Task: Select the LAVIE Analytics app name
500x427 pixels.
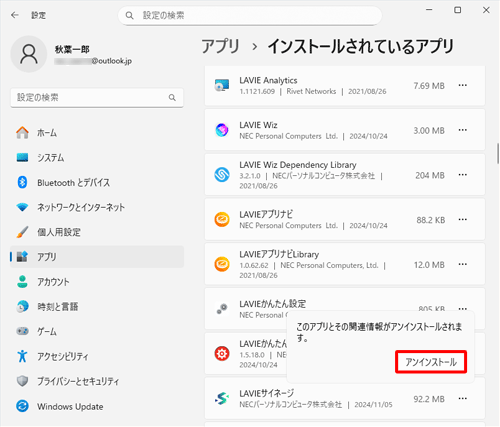Action: tap(268, 80)
